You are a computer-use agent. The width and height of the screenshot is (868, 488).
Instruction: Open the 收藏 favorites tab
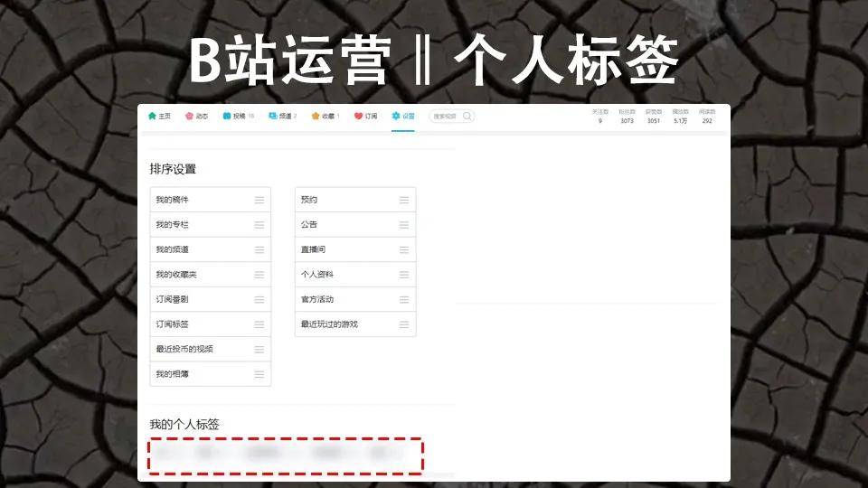tap(325, 117)
